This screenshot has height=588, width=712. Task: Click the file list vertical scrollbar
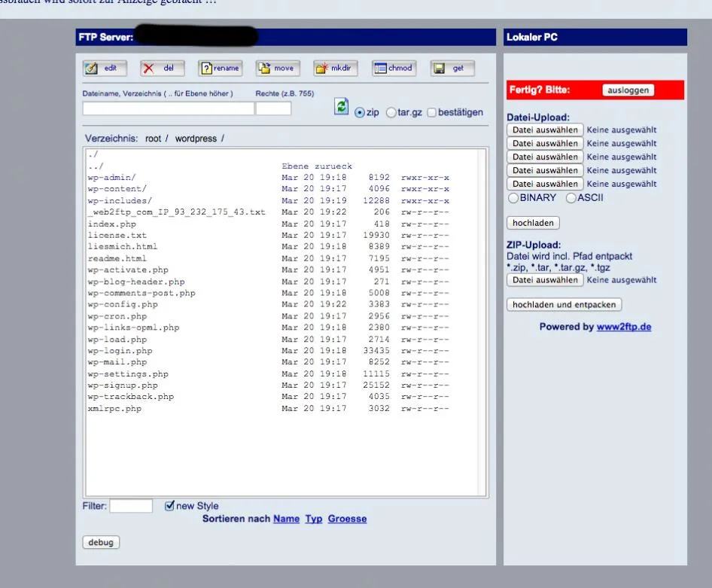tap(482, 322)
